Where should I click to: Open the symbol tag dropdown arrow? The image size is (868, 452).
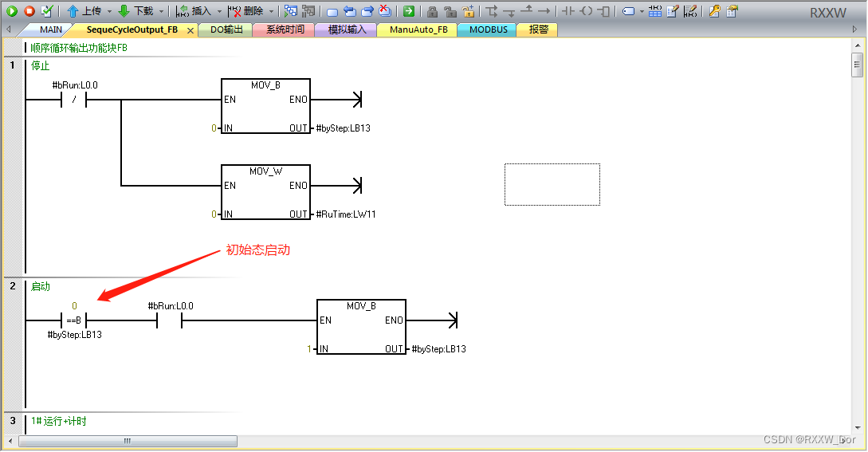642,11
